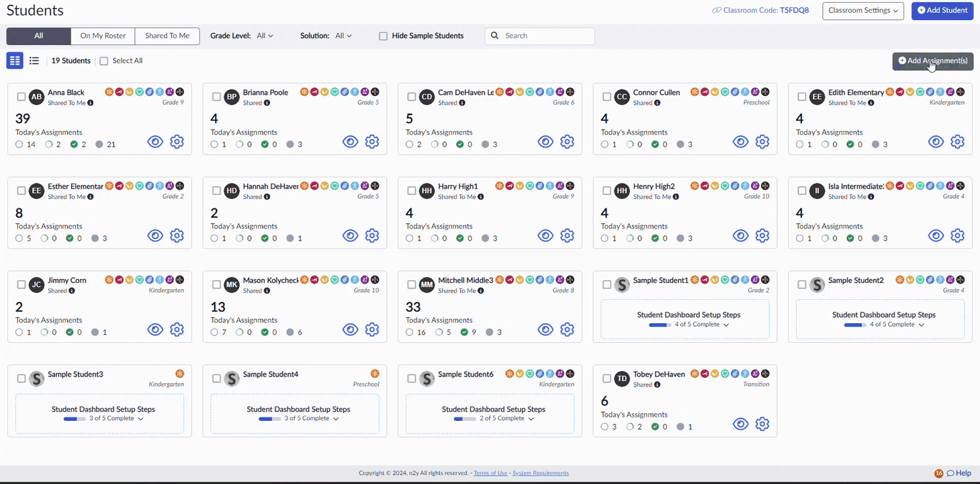The height and width of the screenshot is (484, 980).
Task: Click Sample Student3's setup progress bar
Action: [x=75, y=419]
